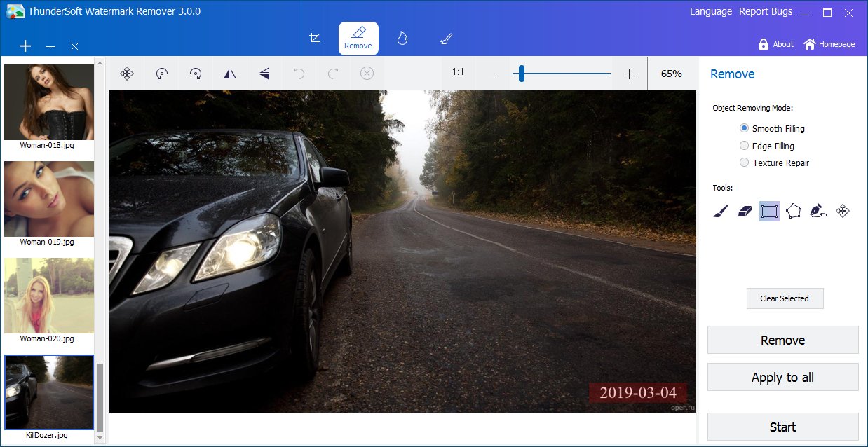
Task: Open the Homepage link
Action: tap(829, 44)
